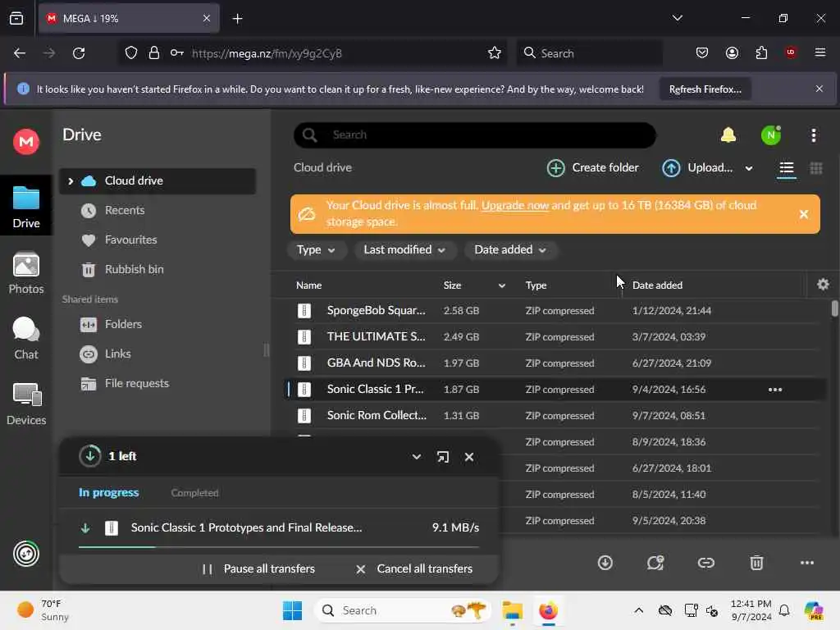
Task: Go back to previous page
Action: pos(20,53)
